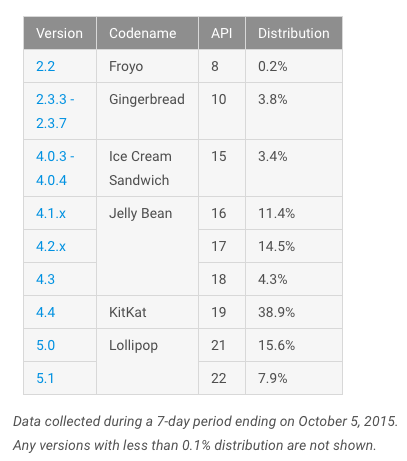Open the 2.2 version link
Viewport: 407px width, 461px height.
[45, 66]
